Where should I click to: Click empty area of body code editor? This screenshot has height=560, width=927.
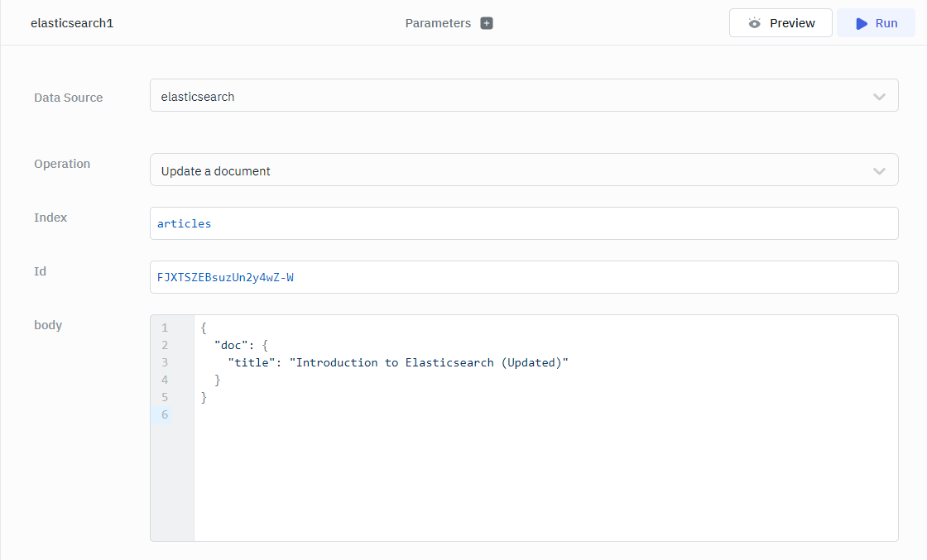click(546, 480)
